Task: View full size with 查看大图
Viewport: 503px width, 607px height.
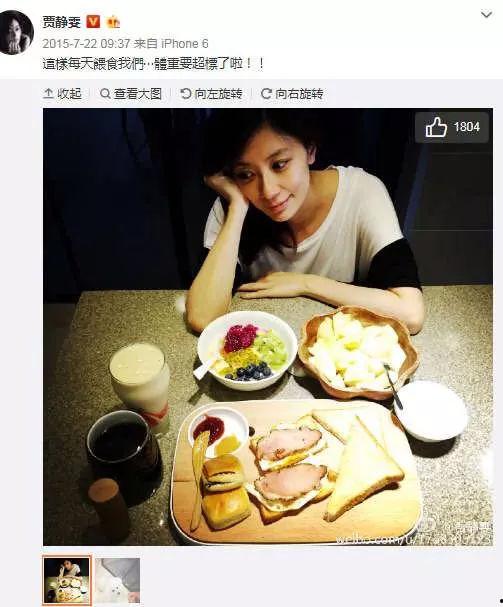Action: point(131,94)
